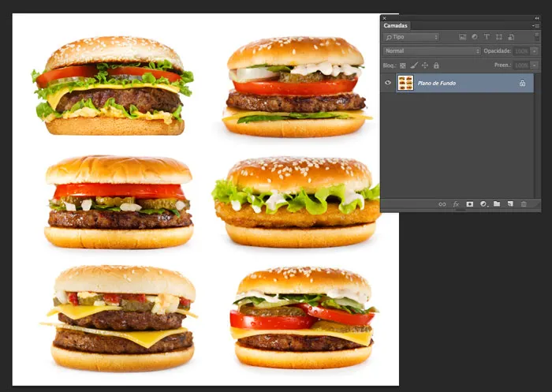Click the Opacidade value field
The image size is (552, 392).
click(x=521, y=51)
